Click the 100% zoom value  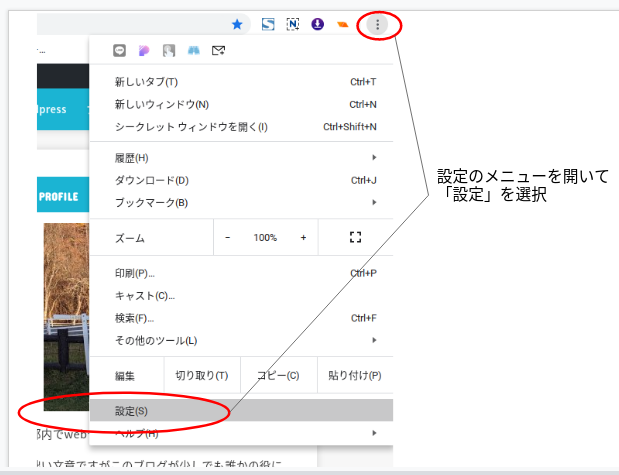pyautogui.click(x=265, y=238)
